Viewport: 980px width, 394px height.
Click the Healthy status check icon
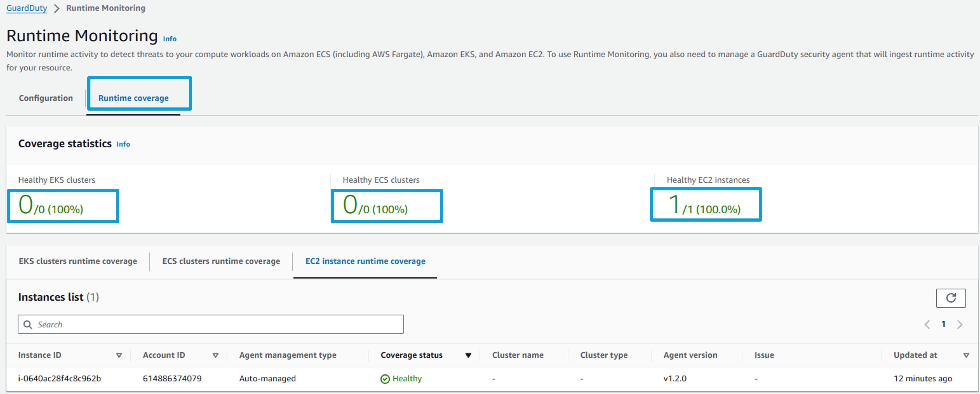[x=385, y=379]
